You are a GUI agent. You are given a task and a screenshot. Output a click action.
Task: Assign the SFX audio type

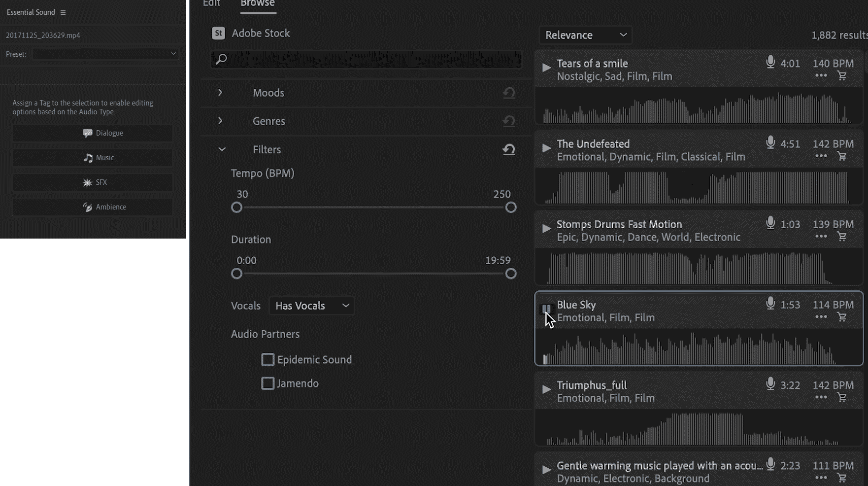[x=93, y=182]
